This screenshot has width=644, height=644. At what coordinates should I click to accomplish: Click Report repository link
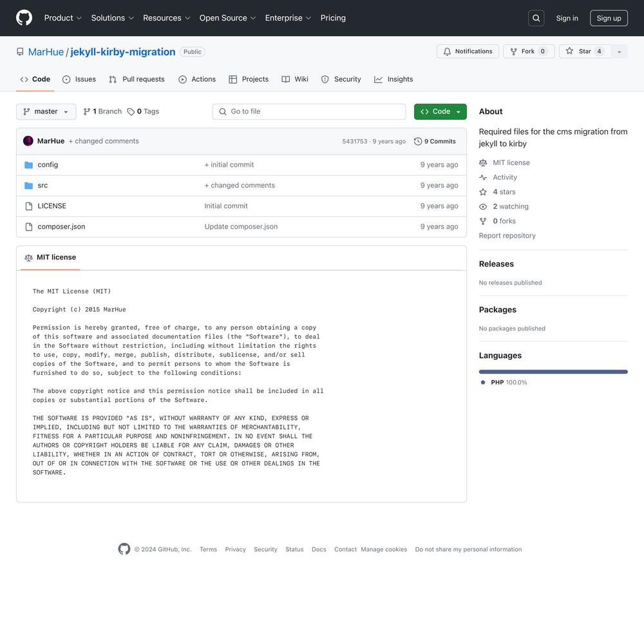507,236
